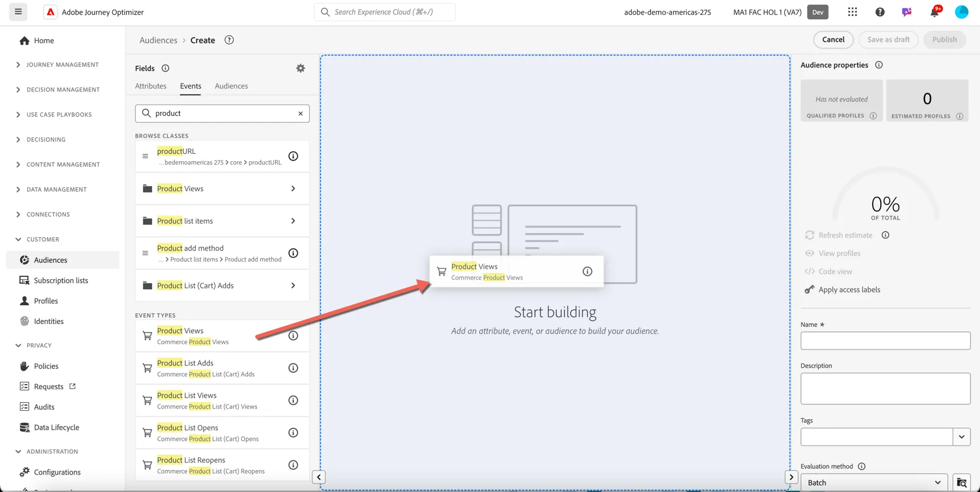
Task: Go to Home in sidebar
Action: 44,40
